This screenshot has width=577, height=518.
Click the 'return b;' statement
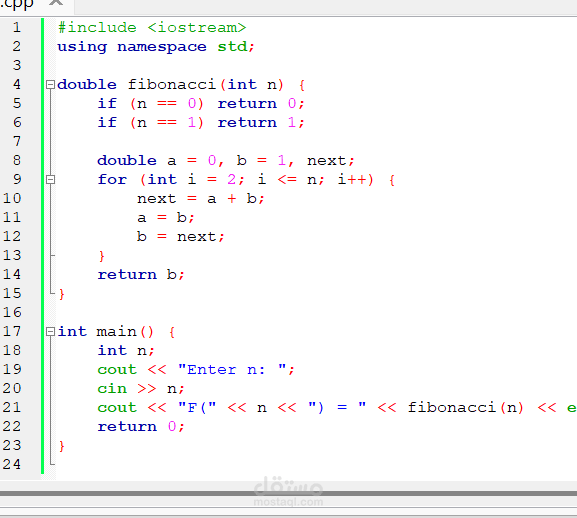pyautogui.click(x=141, y=274)
